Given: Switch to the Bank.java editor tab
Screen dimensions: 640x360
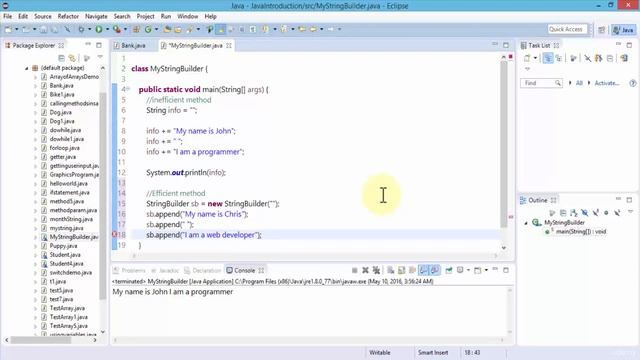Looking at the screenshot, I should click(130, 45).
